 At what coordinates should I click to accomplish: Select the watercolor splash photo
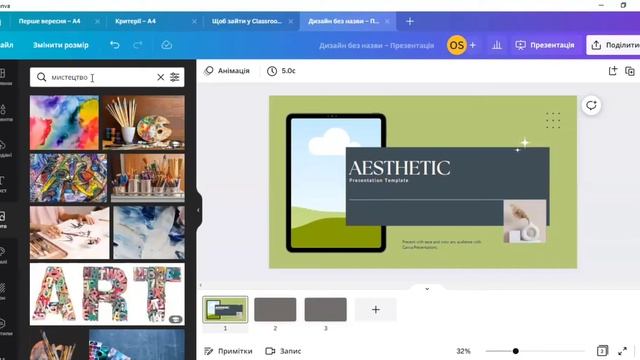click(x=64, y=122)
